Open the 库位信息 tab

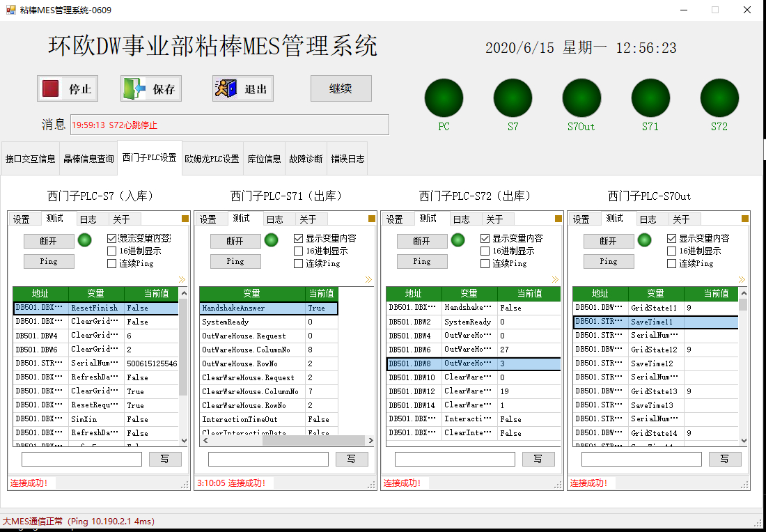tap(265, 159)
